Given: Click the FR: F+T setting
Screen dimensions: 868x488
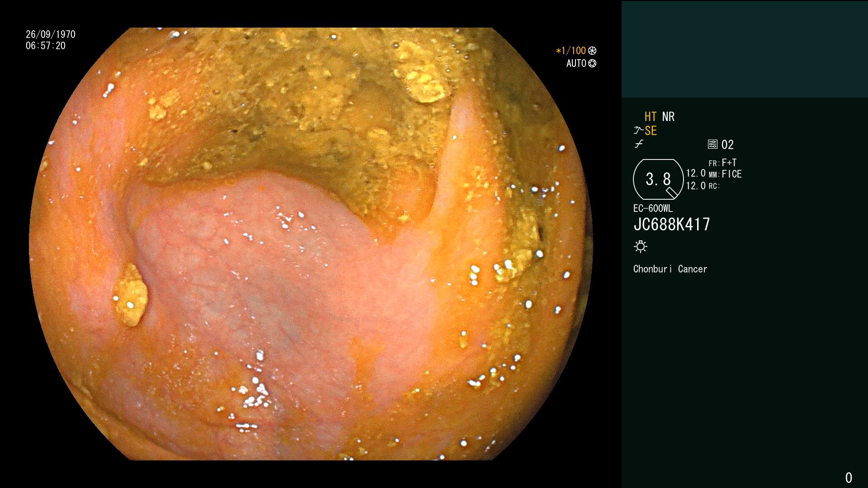Looking at the screenshot, I should (722, 163).
